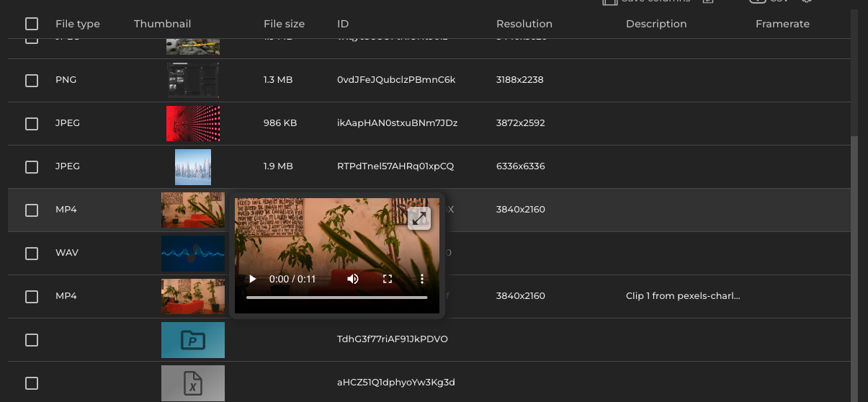Sort by the File type column header
Viewport: 868px width, 402px height.
78,24
